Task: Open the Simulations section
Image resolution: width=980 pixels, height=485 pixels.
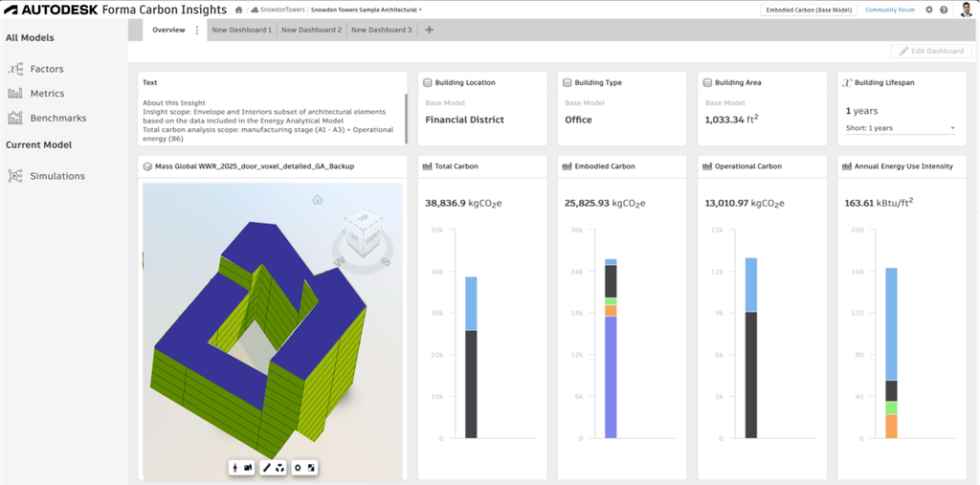Action: pyautogui.click(x=46, y=176)
